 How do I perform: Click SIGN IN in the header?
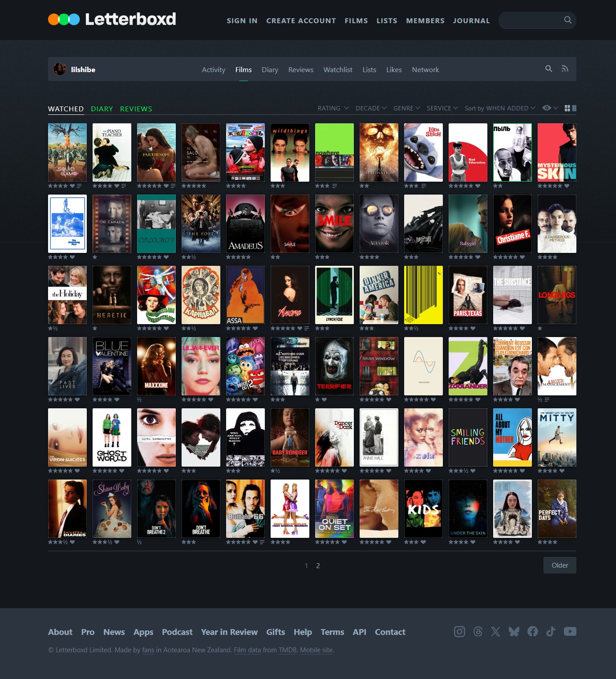click(x=242, y=20)
